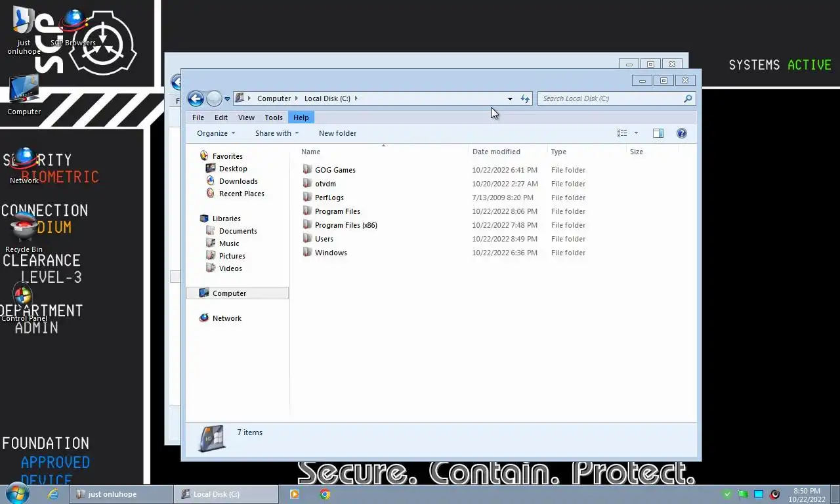
Task: Select the just onluhope desktop icon
Action: pyautogui.click(x=24, y=31)
